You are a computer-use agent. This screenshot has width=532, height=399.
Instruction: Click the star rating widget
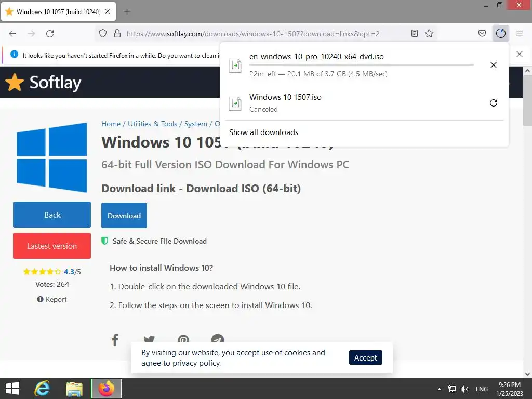pyautogui.click(x=42, y=271)
